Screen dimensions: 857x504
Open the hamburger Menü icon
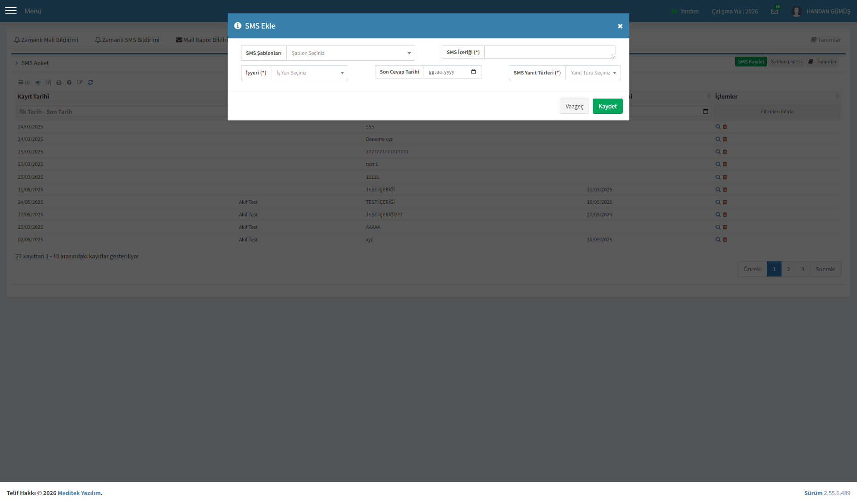coord(11,11)
